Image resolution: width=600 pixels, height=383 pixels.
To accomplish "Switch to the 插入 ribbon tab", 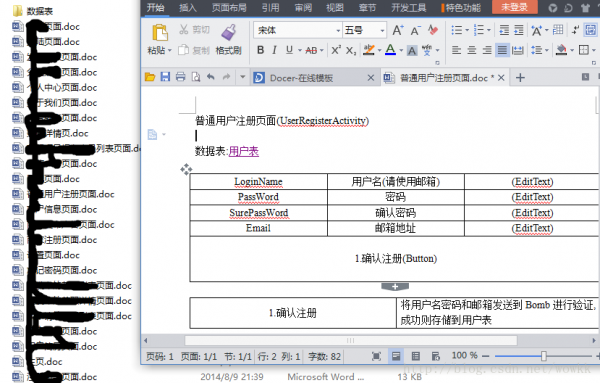I will 188,8.
